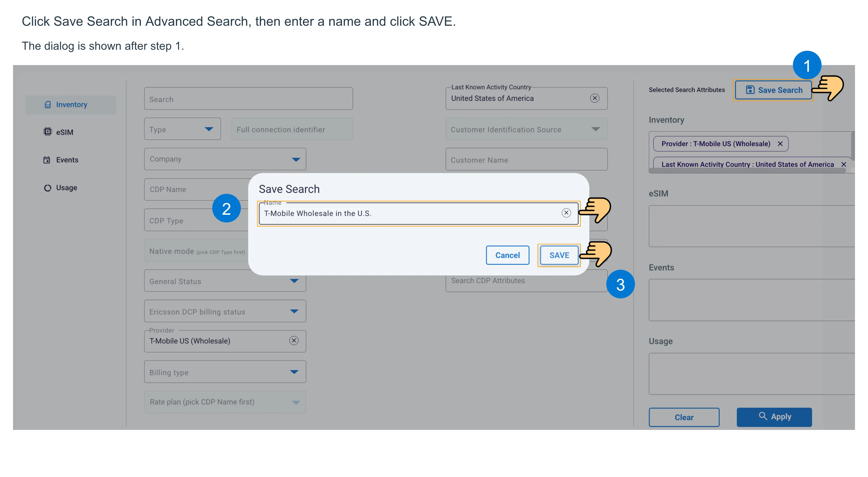Screen dimensions: 868x477
Task: Click the main Search input field
Action: click(248, 99)
